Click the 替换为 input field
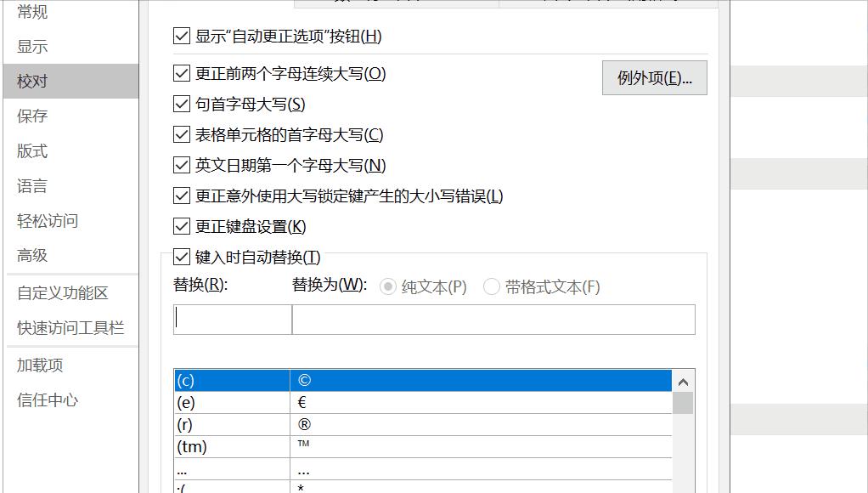This screenshot has width=868, height=493. pyautogui.click(x=493, y=319)
